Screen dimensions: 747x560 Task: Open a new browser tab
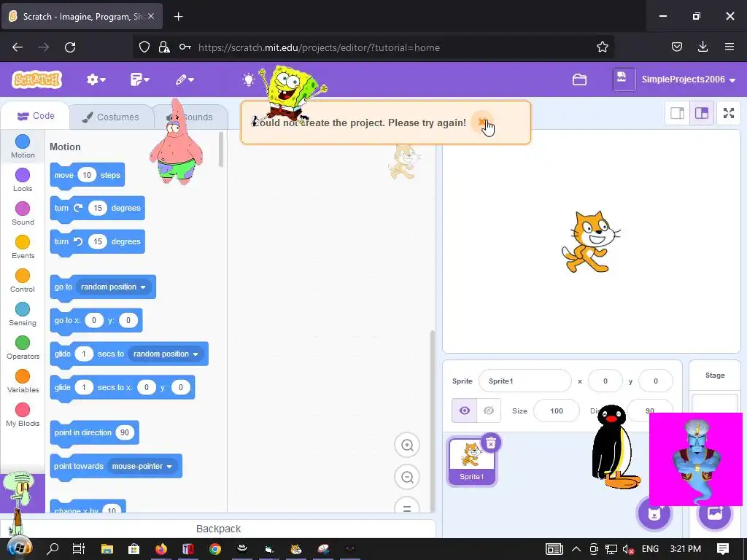[178, 17]
